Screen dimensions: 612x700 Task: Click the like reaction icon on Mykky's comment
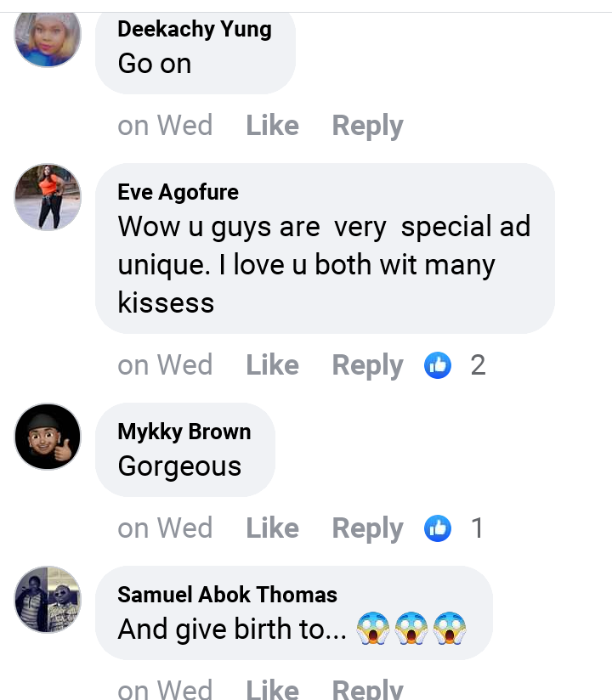point(438,528)
